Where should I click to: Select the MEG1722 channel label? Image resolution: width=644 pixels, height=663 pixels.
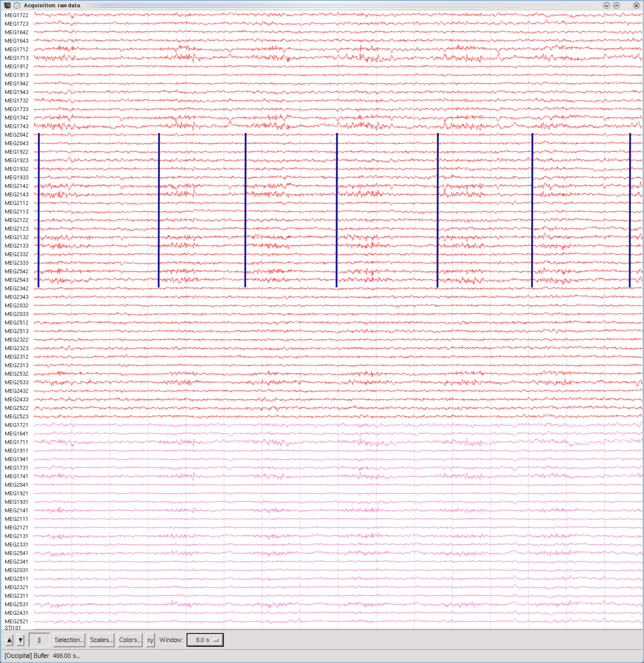[x=16, y=15]
